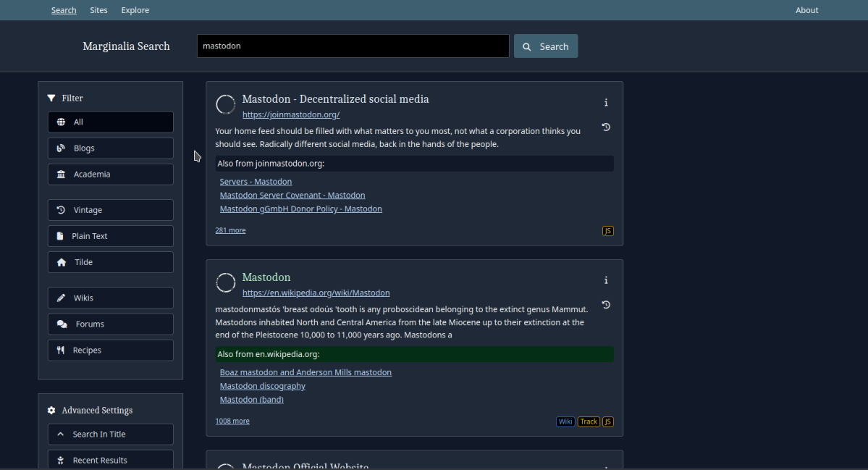Select the Plain Text filter option
The height and width of the screenshot is (470, 868).
coord(111,236)
